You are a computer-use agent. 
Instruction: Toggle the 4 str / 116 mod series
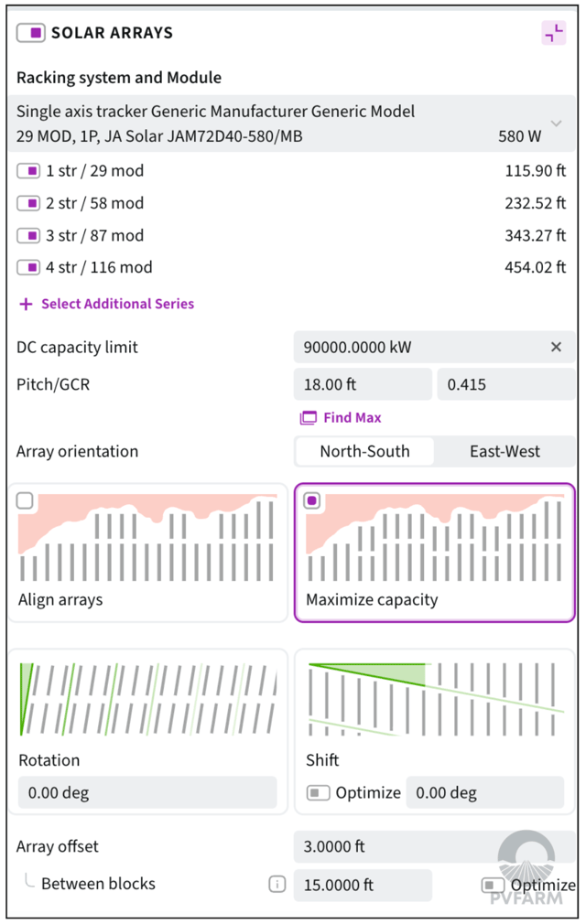[x=28, y=267]
